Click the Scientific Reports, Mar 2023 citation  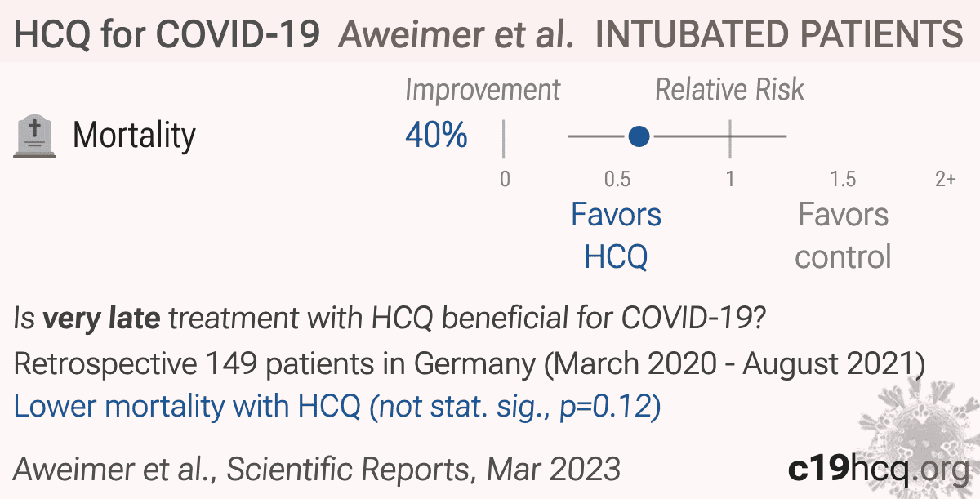(x=424, y=470)
